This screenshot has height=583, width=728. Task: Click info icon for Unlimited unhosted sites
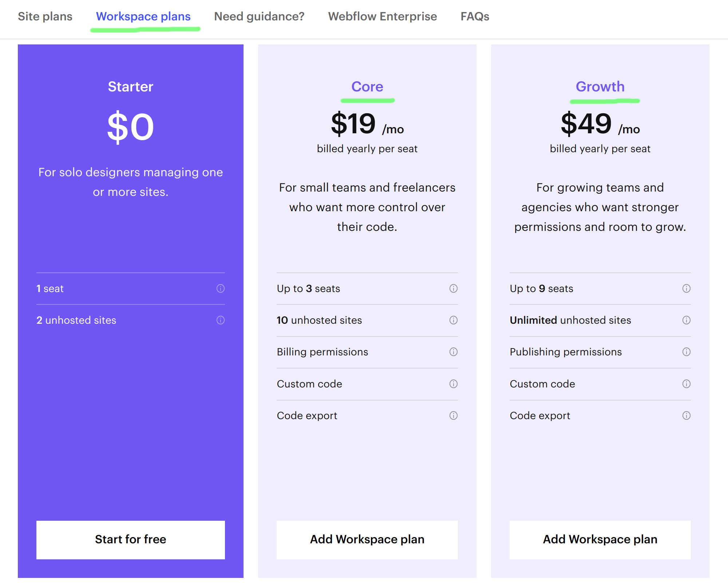tap(687, 320)
